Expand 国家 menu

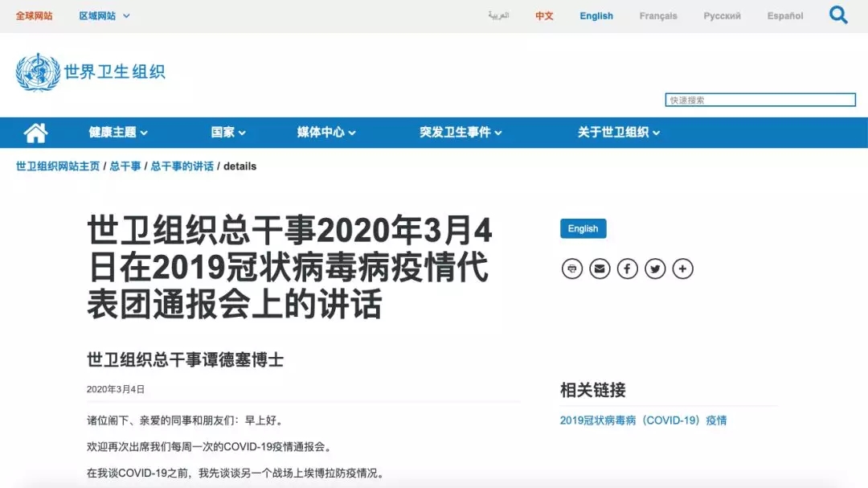tap(228, 133)
